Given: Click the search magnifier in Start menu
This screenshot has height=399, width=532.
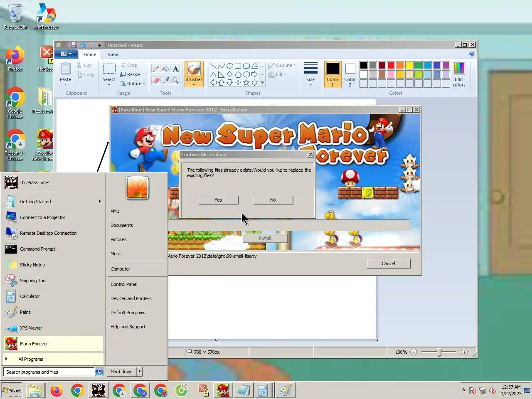Looking at the screenshot, I should tap(99, 372).
